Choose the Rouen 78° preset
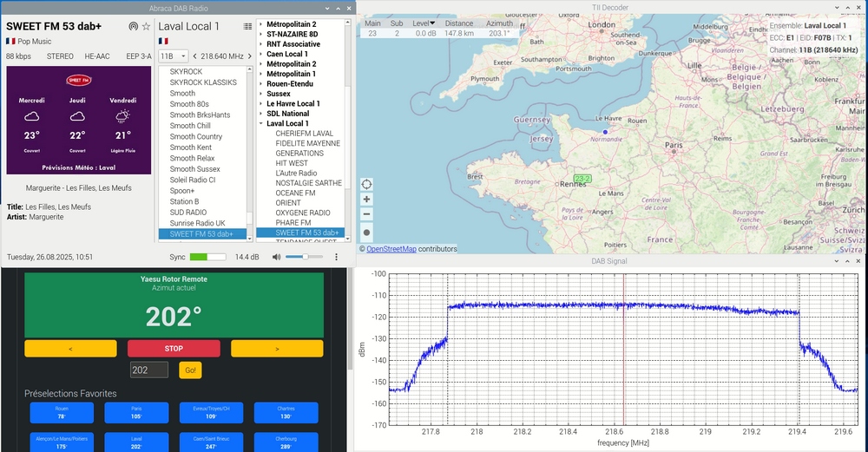The width and height of the screenshot is (868, 452). point(62,413)
